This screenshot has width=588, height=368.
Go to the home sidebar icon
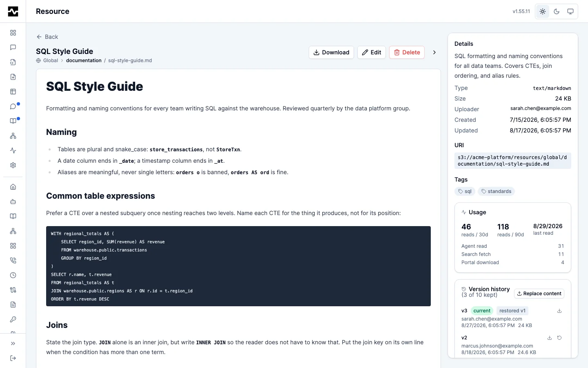point(13,187)
